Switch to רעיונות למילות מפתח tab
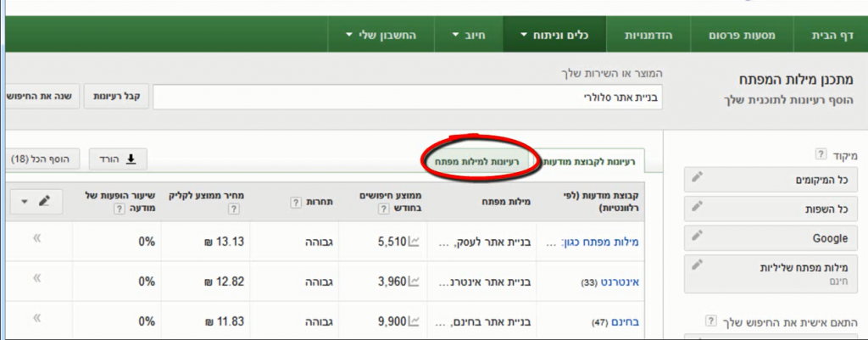Screen dimensions: 868x340 point(476,162)
